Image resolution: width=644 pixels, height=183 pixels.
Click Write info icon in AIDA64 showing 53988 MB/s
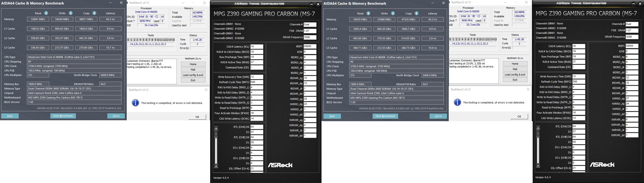pos(393,13)
